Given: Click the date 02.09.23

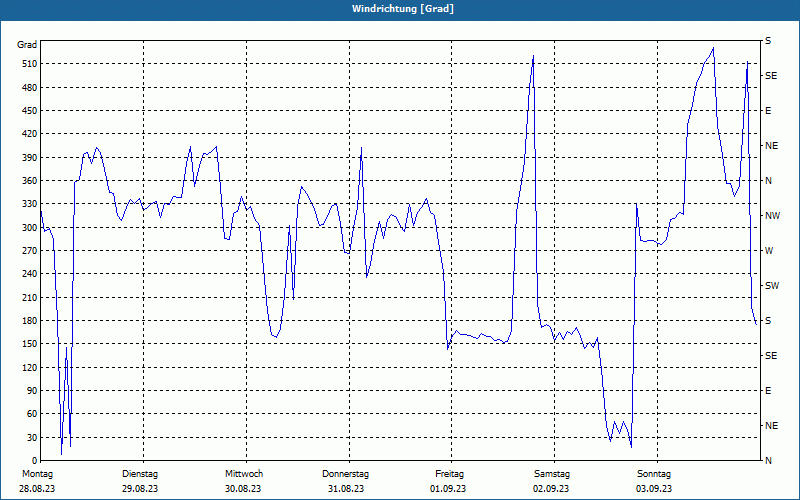Looking at the screenshot, I should click(x=551, y=489).
